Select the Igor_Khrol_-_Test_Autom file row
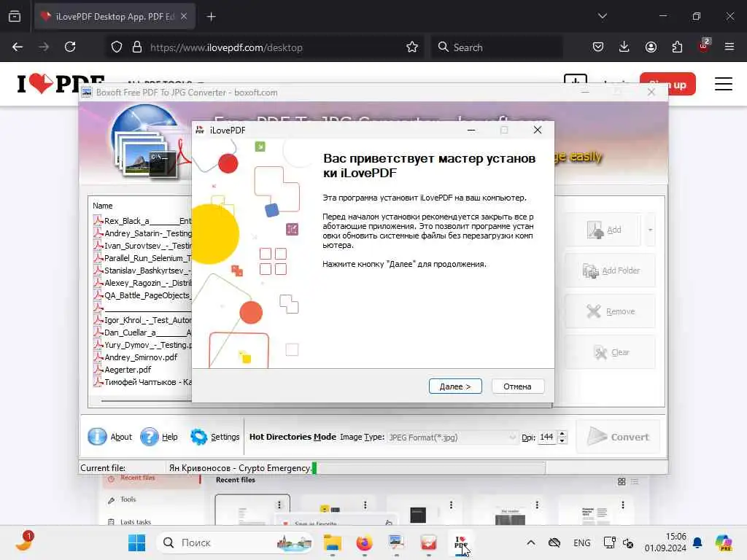The image size is (747, 560). (x=142, y=320)
